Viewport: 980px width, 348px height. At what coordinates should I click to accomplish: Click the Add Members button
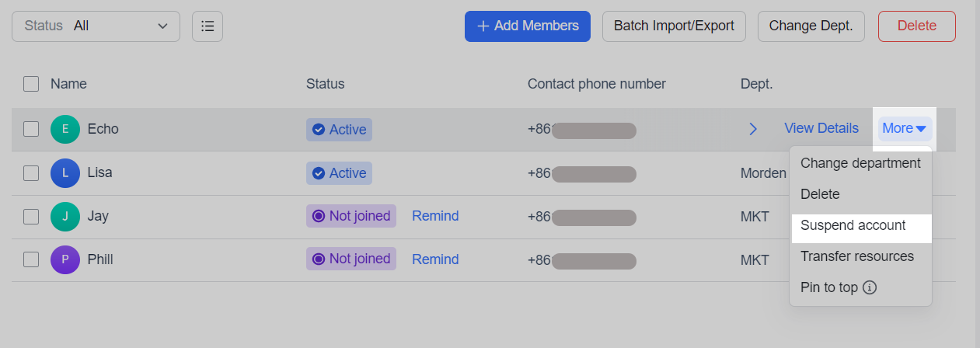tap(528, 26)
